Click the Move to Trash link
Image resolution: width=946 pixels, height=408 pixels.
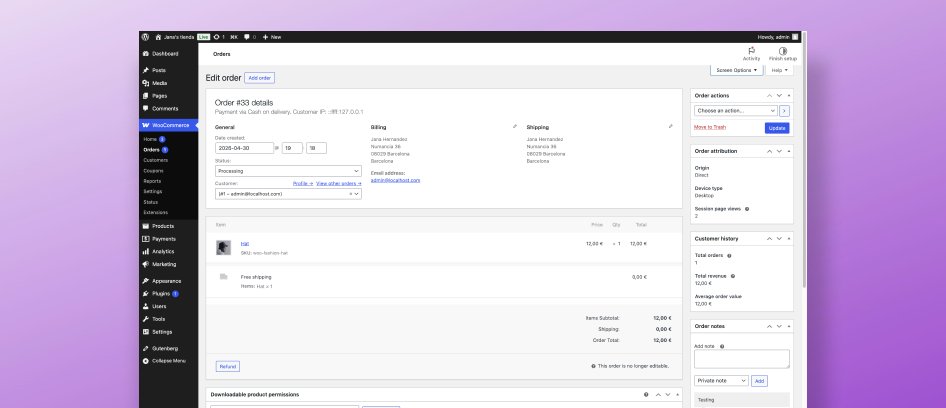[x=710, y=127]
